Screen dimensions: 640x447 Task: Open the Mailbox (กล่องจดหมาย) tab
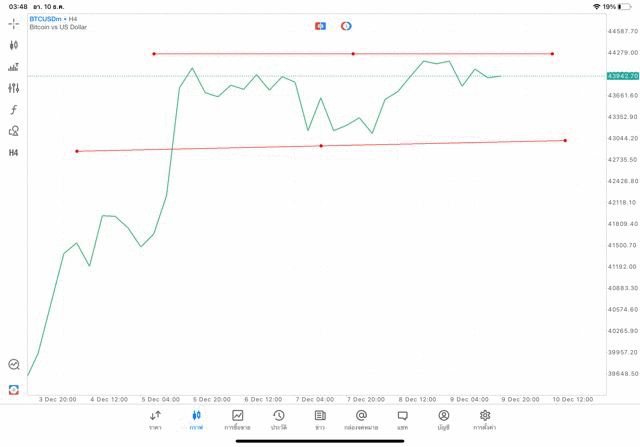click(361, 420)
